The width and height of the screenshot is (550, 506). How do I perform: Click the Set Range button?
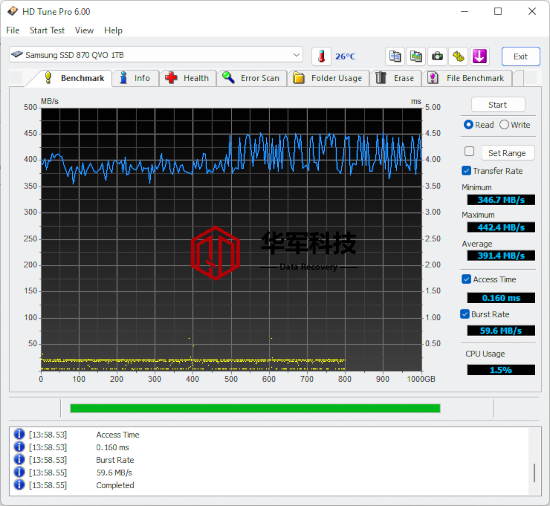(508, 153)
